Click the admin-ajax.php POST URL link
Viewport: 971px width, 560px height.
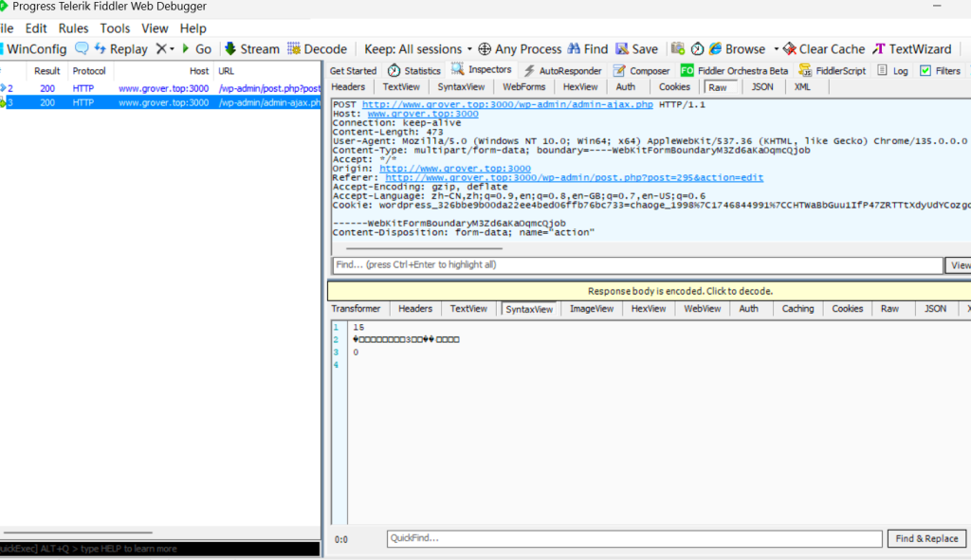(x=507, y=104)
